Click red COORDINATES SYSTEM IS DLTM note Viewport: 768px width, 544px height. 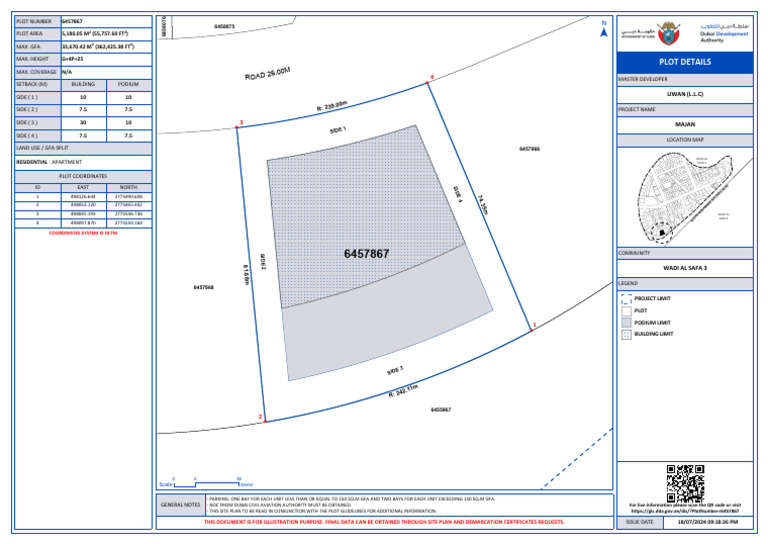83,234
